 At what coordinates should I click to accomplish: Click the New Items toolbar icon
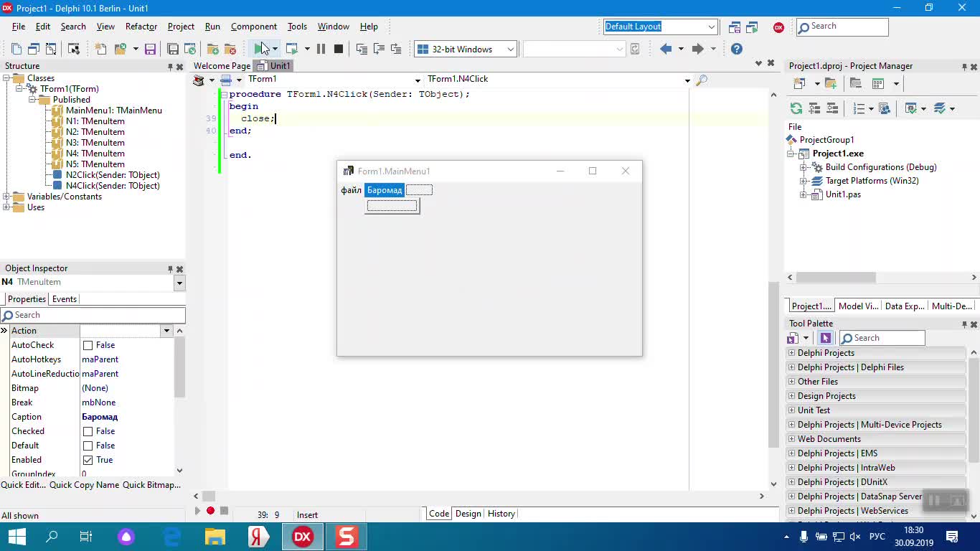pyautogui.click(x=100, y=49)
